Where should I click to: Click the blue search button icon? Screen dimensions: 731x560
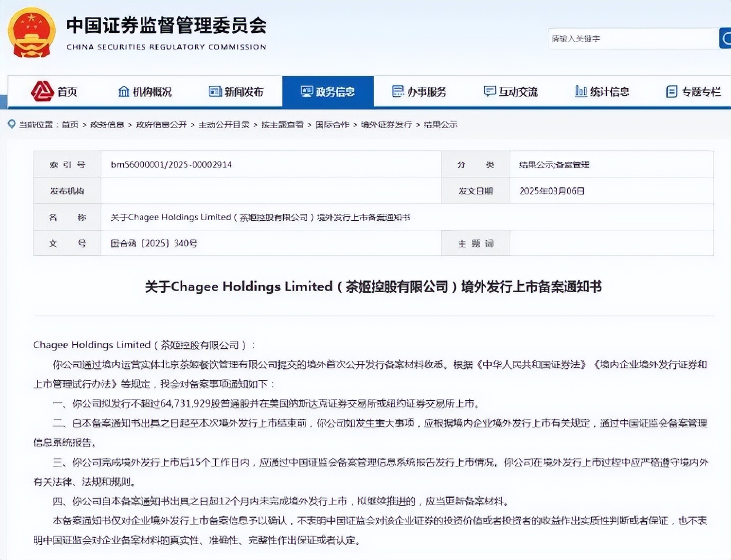[x=725, y=38]
